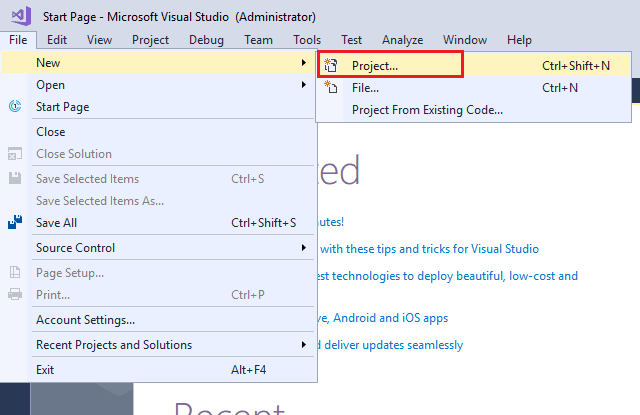Open the tips and tricks for Visual Studio link
The image size is (640, 415).
[x=429, y=249]
